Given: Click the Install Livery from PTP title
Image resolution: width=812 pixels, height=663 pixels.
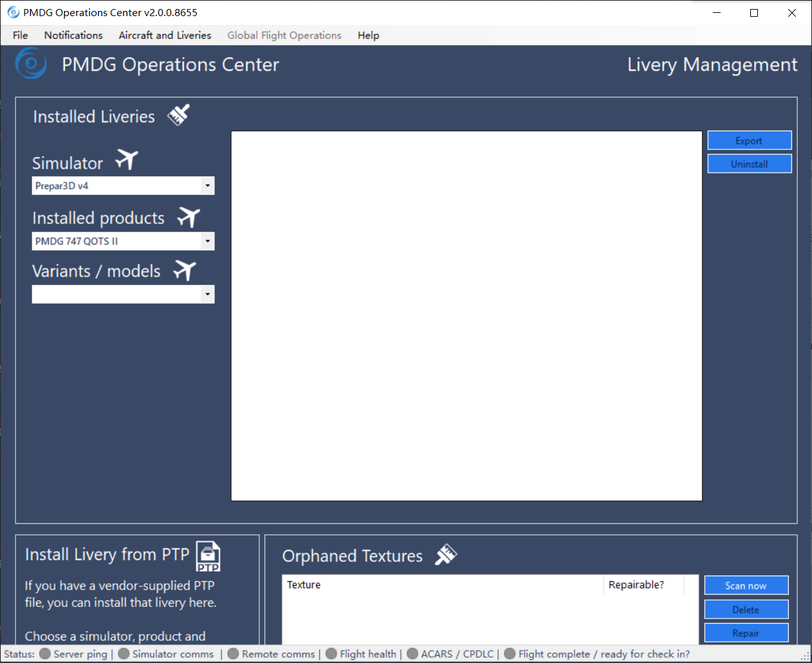Looking at the screenshot, I should (107, 554).
